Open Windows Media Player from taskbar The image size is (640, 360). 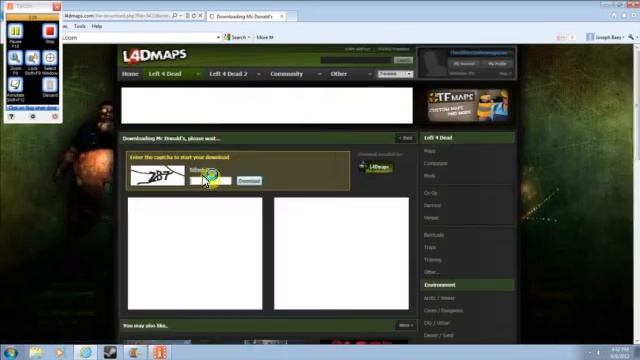(x=60, y=352)
